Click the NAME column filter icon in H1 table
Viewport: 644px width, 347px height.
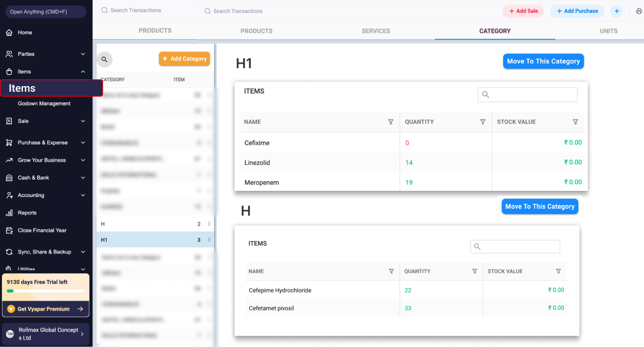coord(391,122)
